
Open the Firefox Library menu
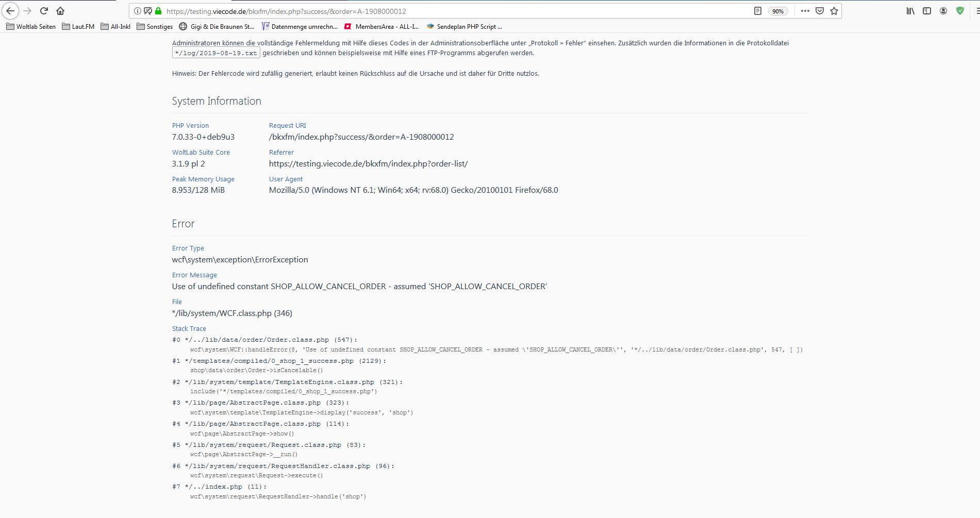pyautogui.click(x=910, y=11)
